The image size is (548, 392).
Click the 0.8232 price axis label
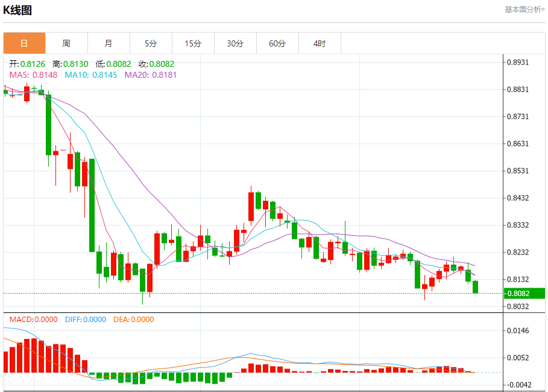point(518,252)
